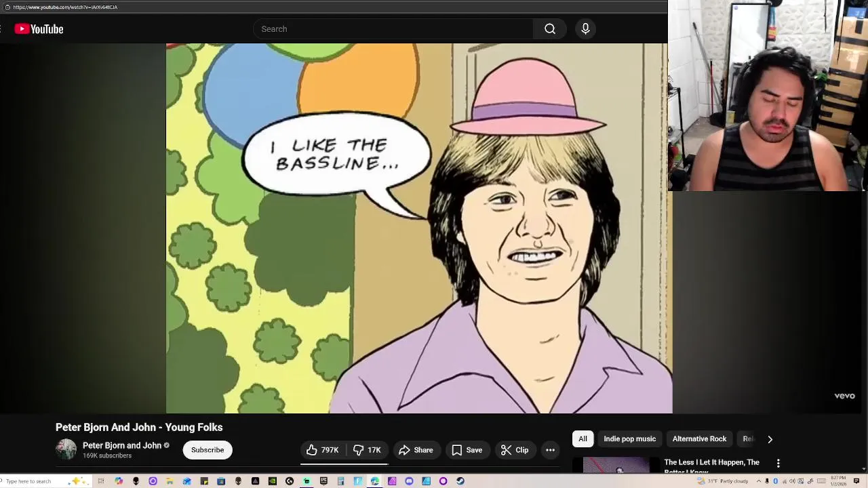Click the verified badge beside channel name
Viewport: 868px width, 488px height.
click(x=167, y=445)
